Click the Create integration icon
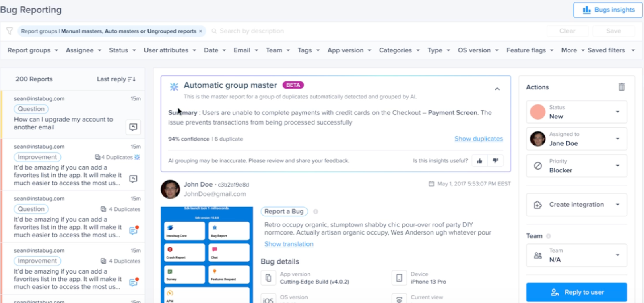The height and width of the screenshot is (303, 644). [538, 205]
